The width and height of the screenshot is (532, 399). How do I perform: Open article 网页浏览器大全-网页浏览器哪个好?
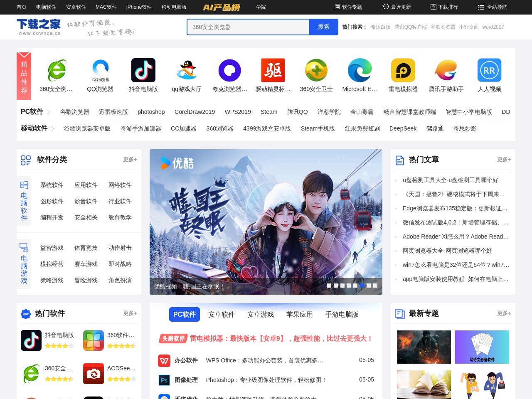coord(447,251)
